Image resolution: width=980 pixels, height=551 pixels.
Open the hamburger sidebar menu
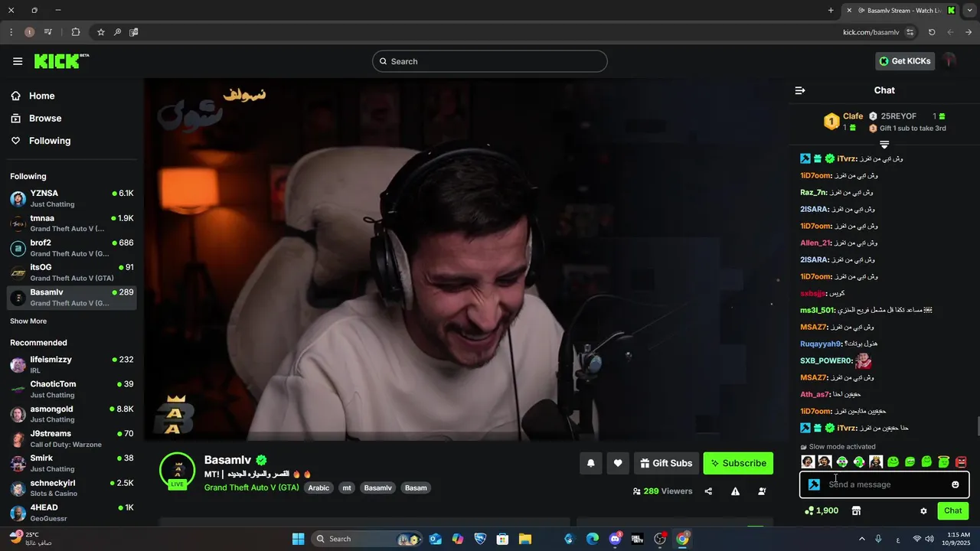[x=18, y=61]
